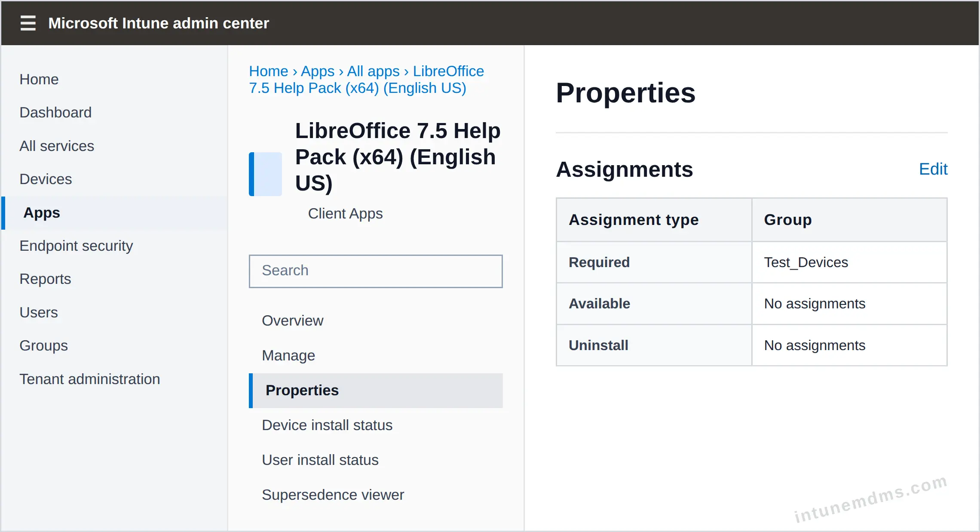This screenshot has width=980, height=532.
Task: Open Reports in the sidebar
Action: click(x=45, y=279)
